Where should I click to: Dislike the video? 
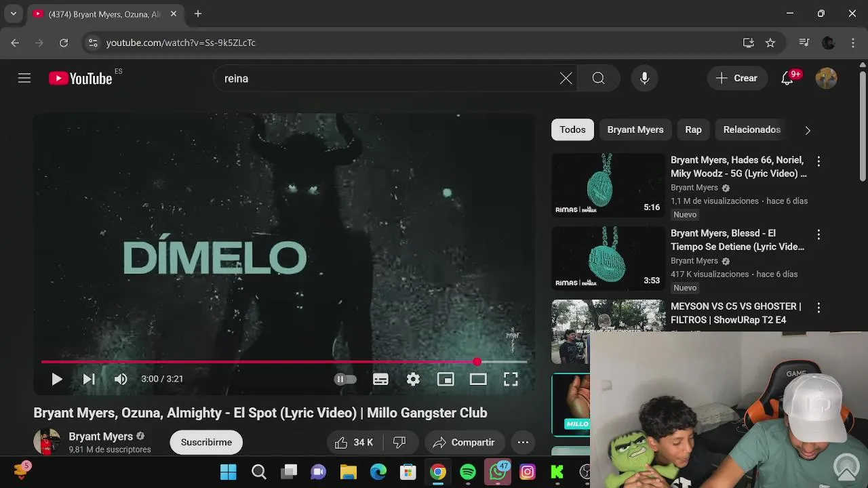pos(399,443)
